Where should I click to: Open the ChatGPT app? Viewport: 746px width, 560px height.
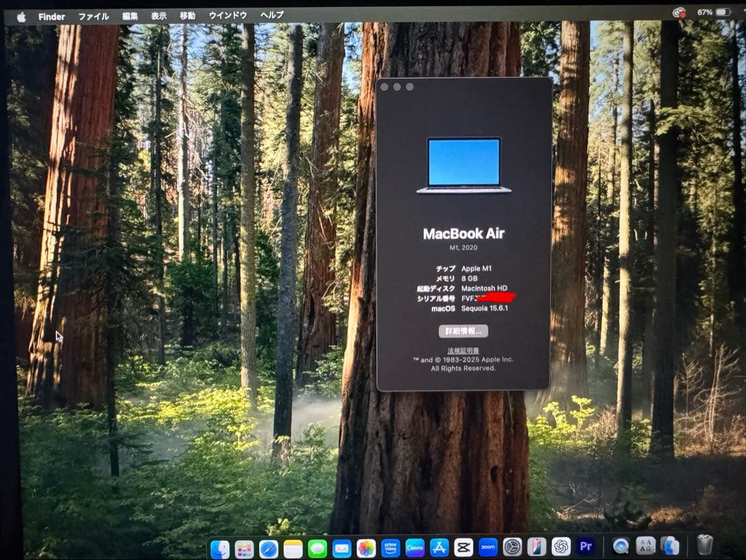pyautogui.click(x=561, y=548)
